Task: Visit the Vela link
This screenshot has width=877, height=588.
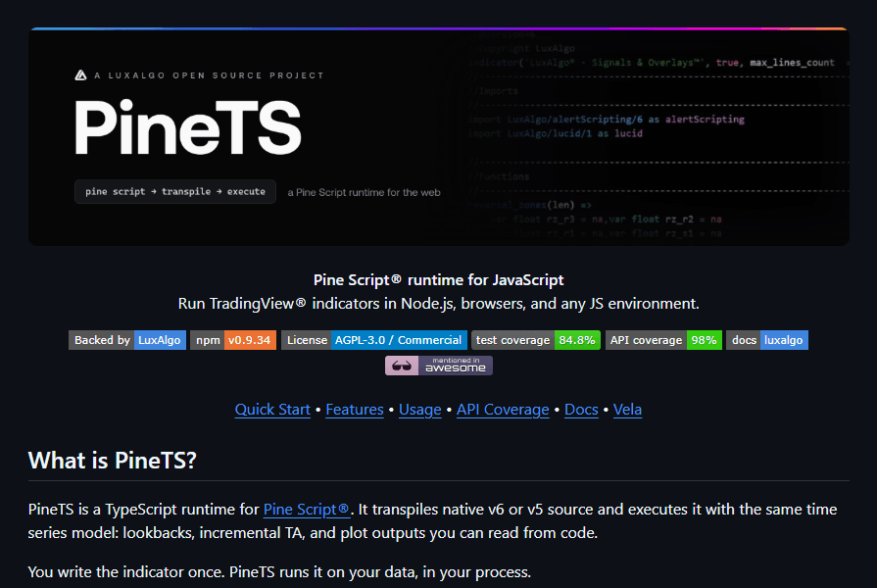Action: (627, 410)
